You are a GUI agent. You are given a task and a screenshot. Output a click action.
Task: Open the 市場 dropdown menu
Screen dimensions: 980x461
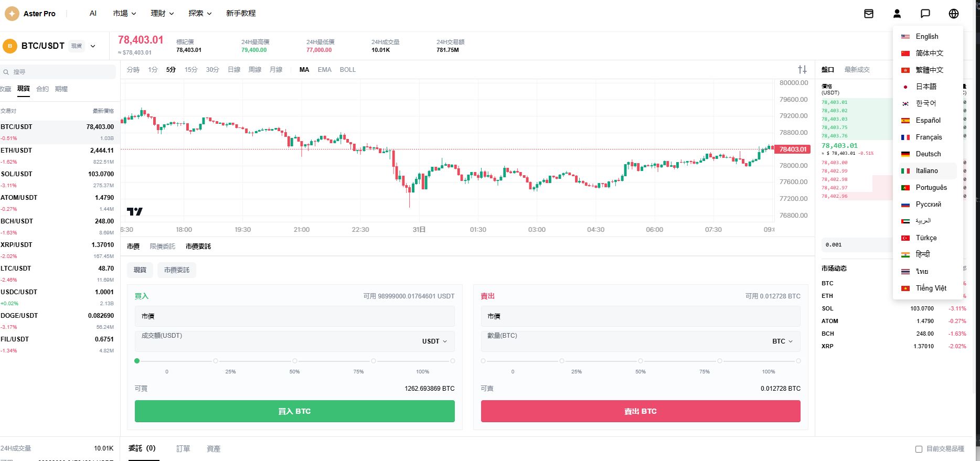124,14
